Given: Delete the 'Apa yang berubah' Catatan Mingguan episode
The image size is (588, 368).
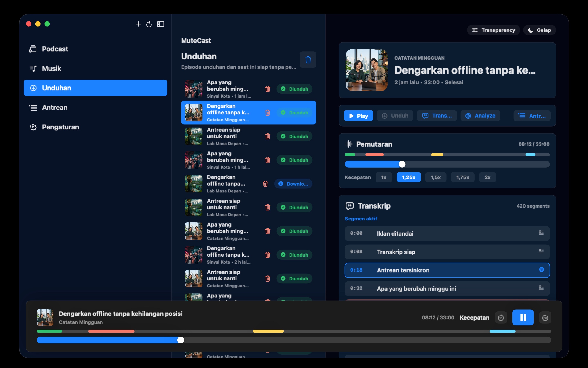Looking at the screenshot, I should click(267, 231).
